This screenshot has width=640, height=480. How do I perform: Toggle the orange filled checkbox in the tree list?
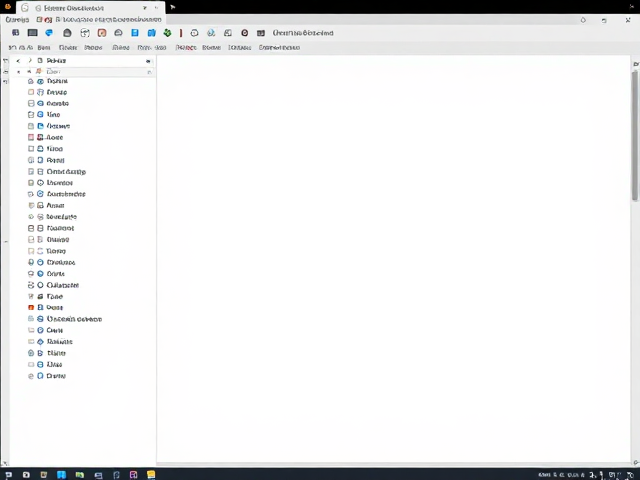point(31,307)
